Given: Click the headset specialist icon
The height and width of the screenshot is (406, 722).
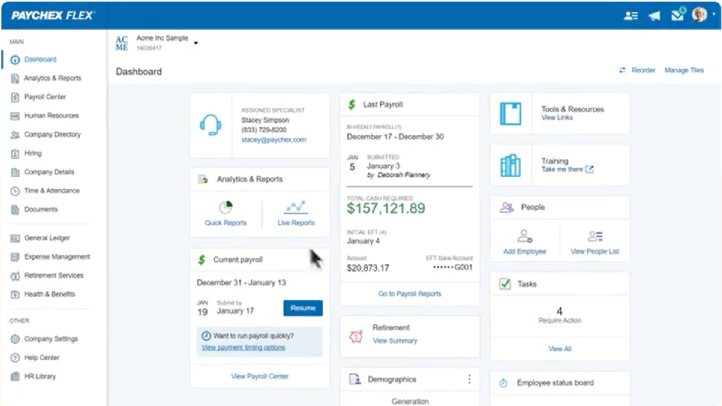Looking at the screenshot, I should (211, 125).
